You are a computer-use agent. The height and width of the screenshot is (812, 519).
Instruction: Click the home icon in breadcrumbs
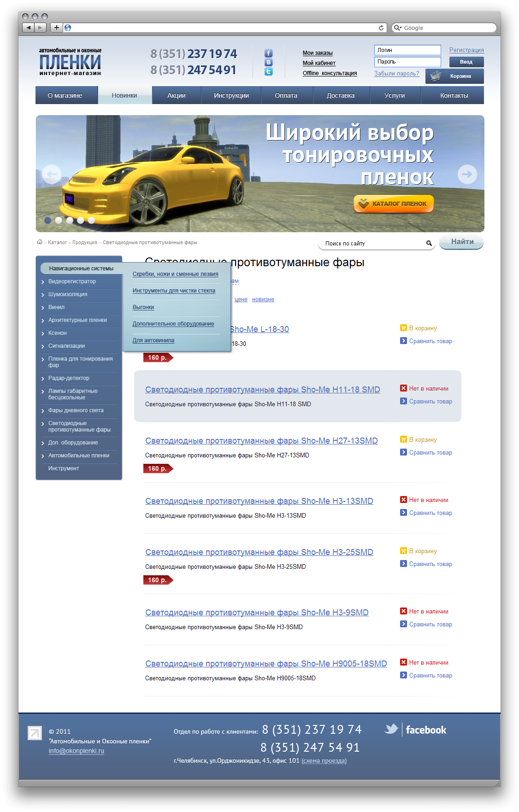(x=40, y=242)
